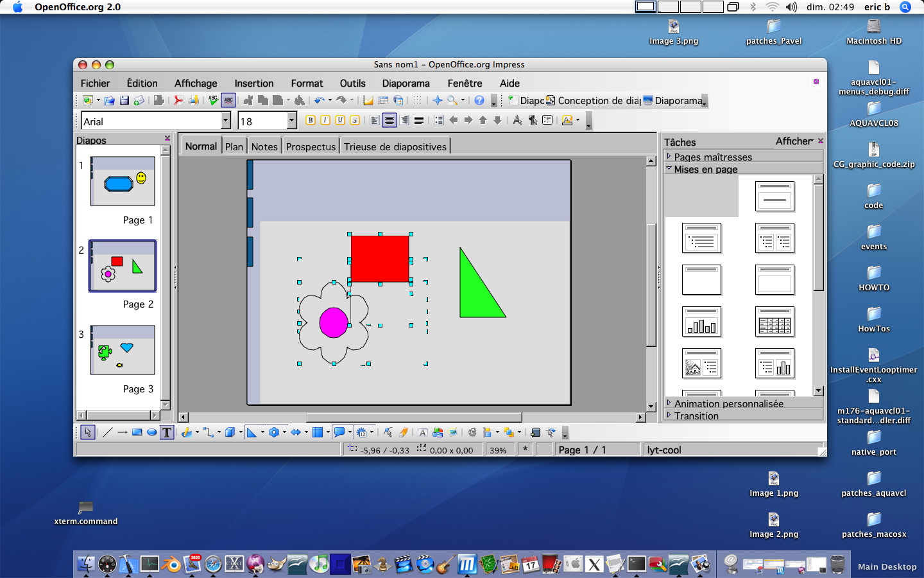The height and width of the screenshot is (578, 924).
Task: Click the magenta circle in flower
Action: [x=334, y=322]
